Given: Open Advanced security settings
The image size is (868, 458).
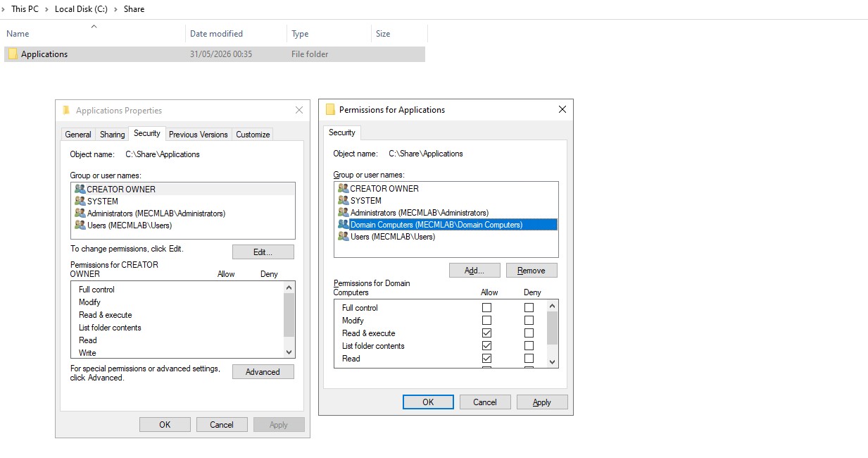Looking at the screenshot, I should [263, 372].
